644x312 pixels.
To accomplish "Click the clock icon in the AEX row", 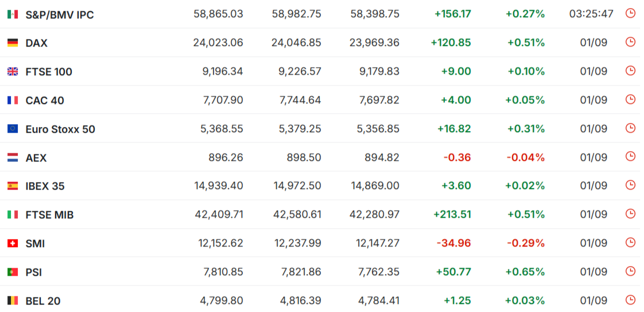I will (630, 157).
